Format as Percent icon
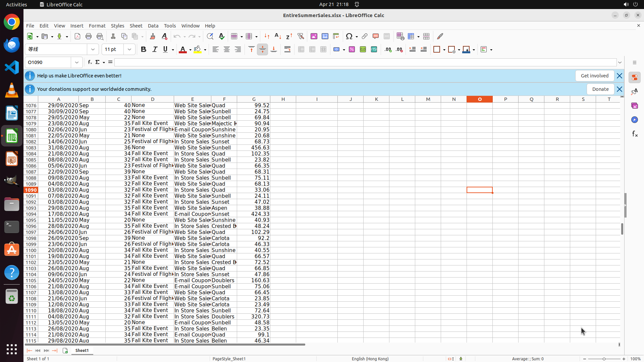 coord(352,50)
